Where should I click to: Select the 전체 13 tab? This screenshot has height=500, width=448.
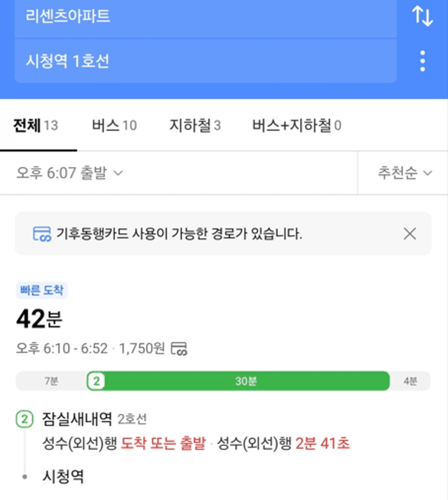pyautogui.click(x=36, y=125)
